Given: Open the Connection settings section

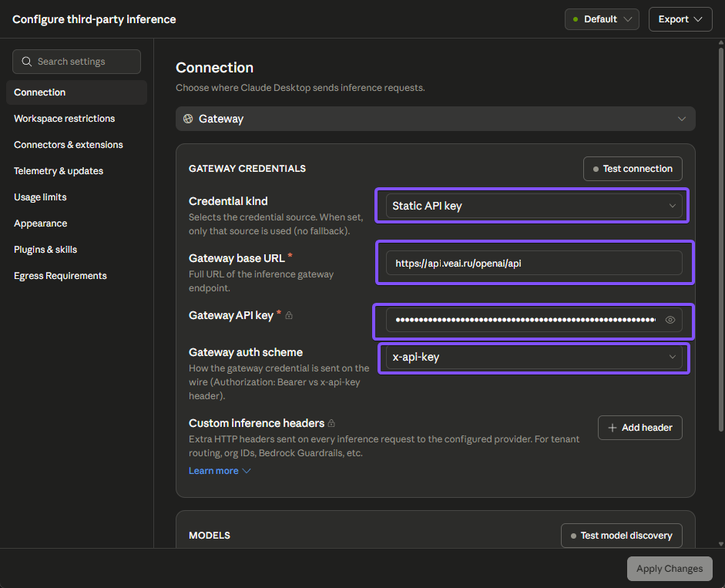Looking at the screenshot, I should pos(77,92).
